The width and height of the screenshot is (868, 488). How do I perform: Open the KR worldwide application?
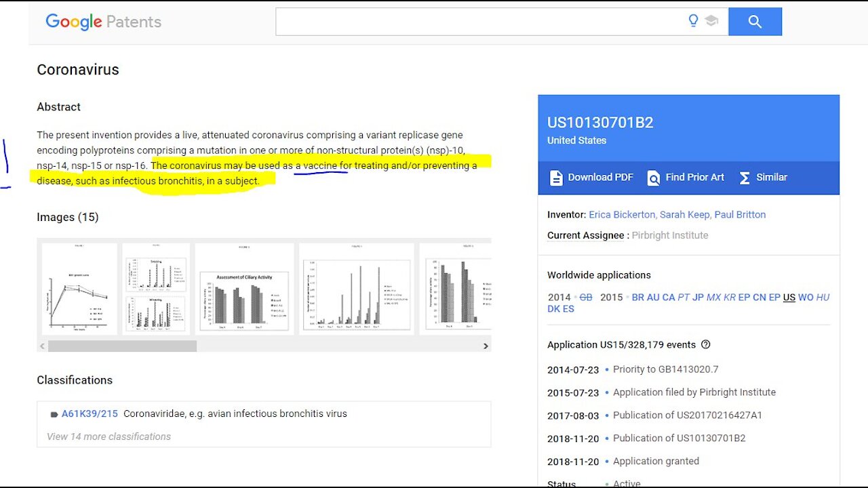click(730, 298)
